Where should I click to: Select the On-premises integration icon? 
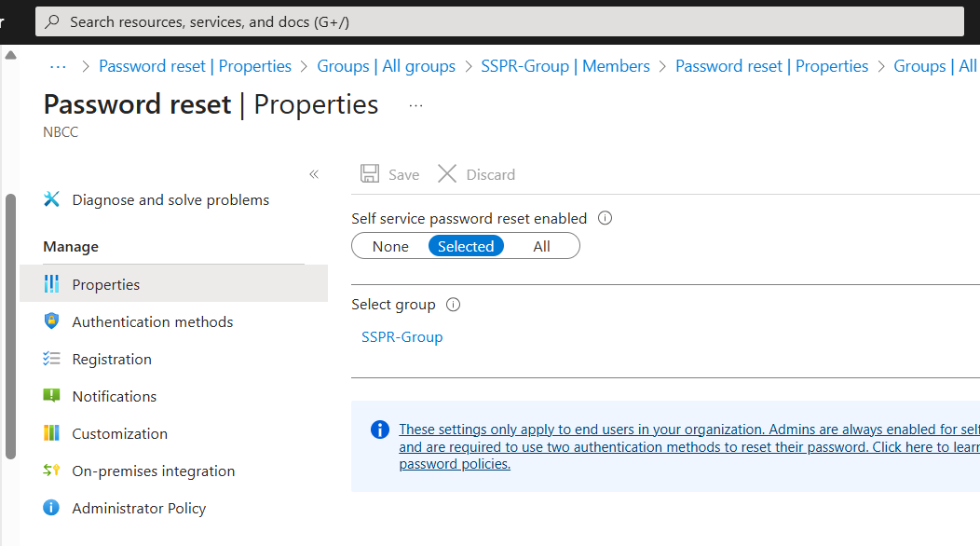pyautogui.click(x=52, y=471)
